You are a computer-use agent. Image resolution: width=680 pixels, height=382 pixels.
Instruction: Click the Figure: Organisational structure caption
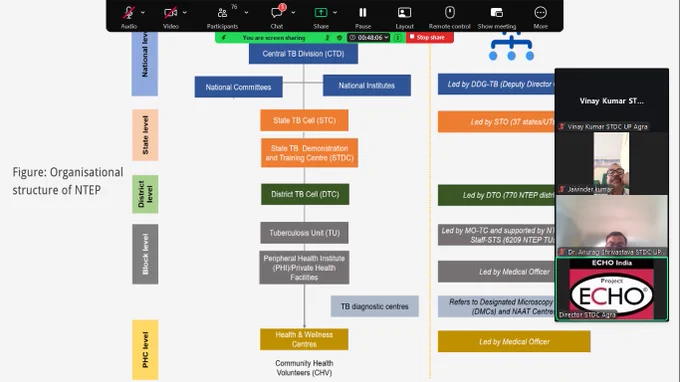pyautogui.click(x=68, y=181)
